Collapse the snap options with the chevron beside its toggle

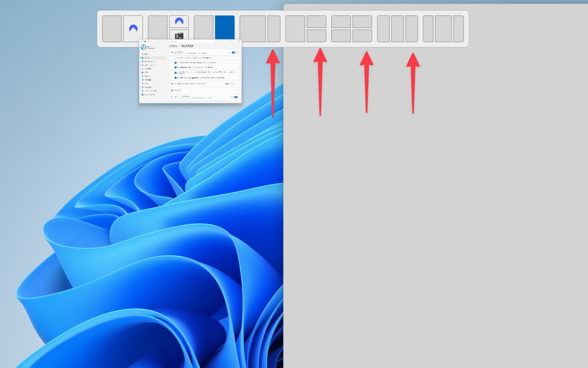click(237, 52)
